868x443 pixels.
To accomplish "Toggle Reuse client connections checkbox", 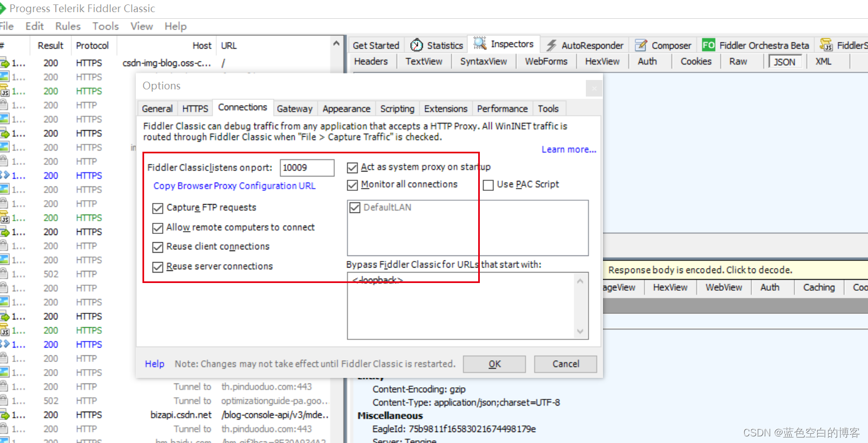I will [158, 247].
